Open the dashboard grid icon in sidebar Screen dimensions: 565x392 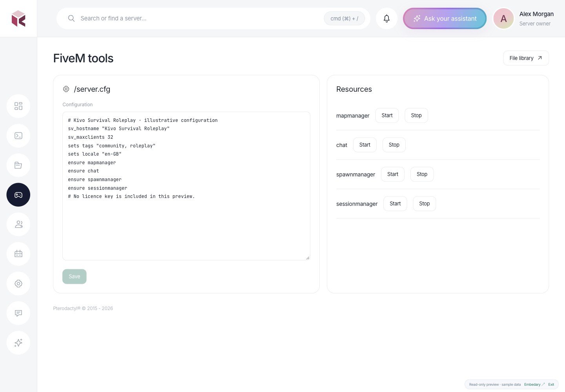(x=18, y=106)
